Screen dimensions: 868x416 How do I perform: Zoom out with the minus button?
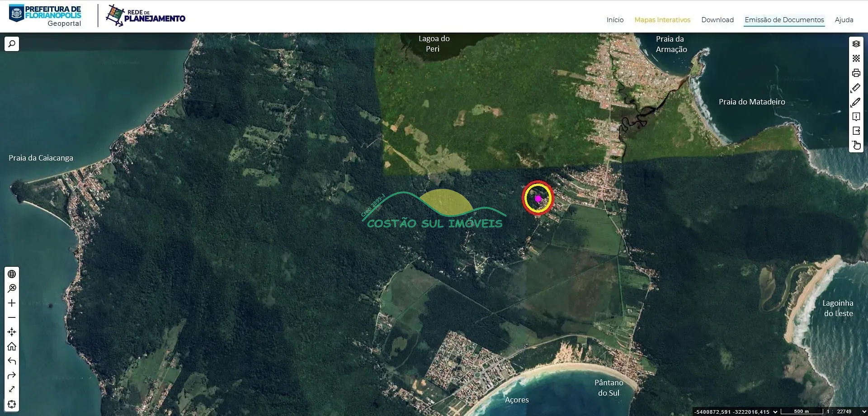coord(12,317)
